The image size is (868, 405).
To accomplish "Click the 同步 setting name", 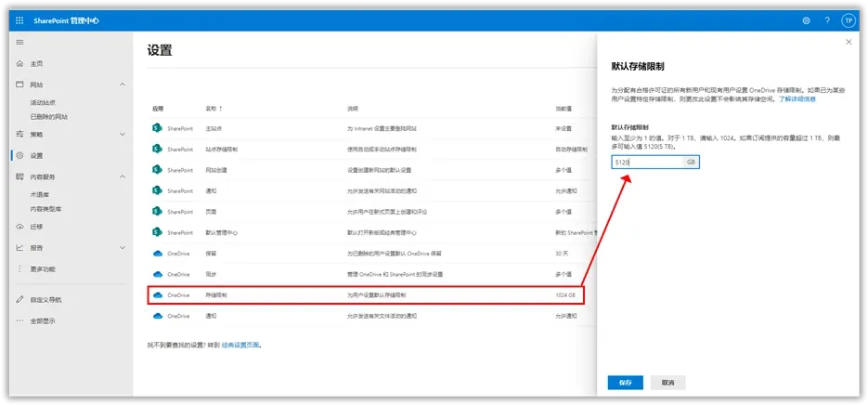I will [x=211, y=274].
